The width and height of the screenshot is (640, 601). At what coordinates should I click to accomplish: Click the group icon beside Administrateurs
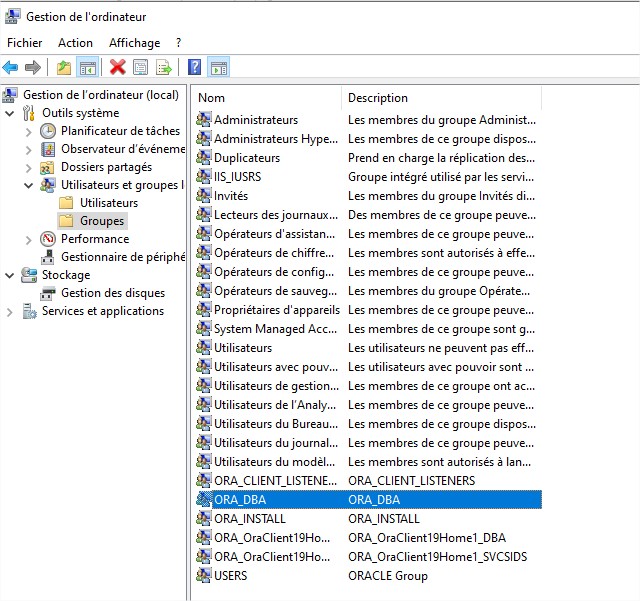point(203,120)
